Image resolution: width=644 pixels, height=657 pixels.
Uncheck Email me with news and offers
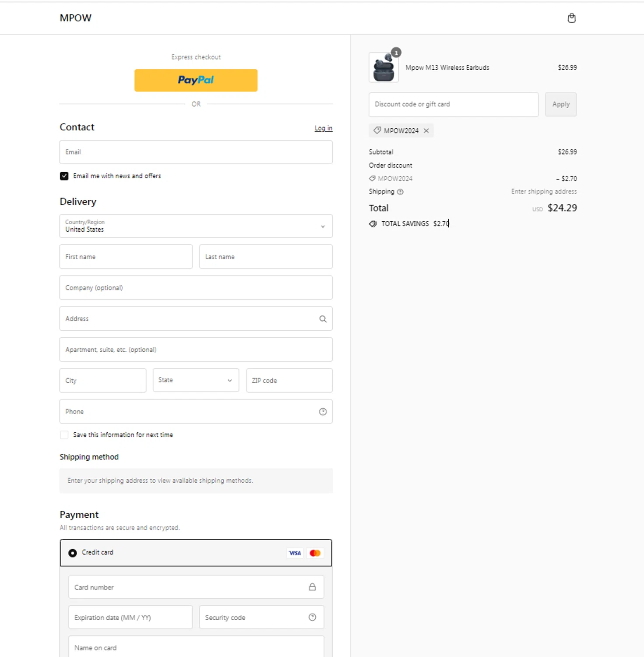(x=64, y=176)
